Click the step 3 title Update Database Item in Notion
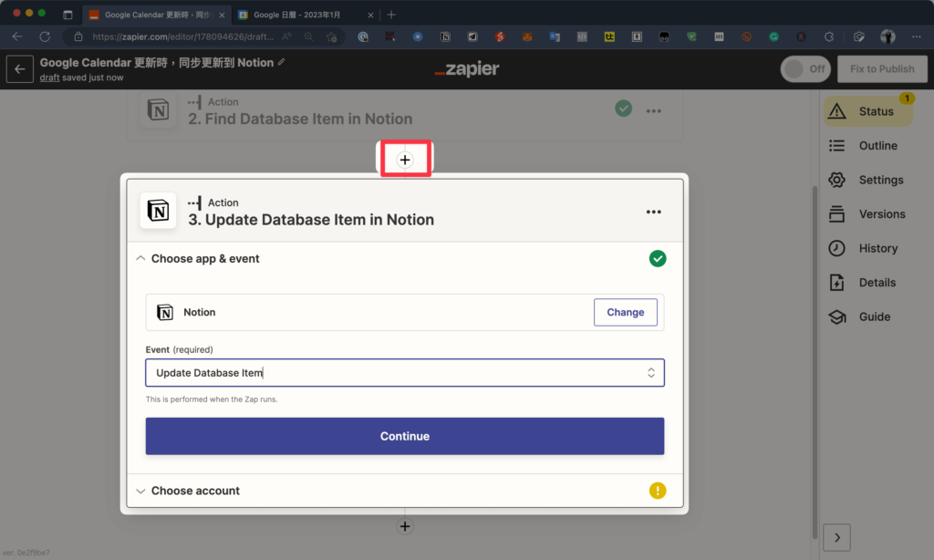934x560 pixels. 311,220
